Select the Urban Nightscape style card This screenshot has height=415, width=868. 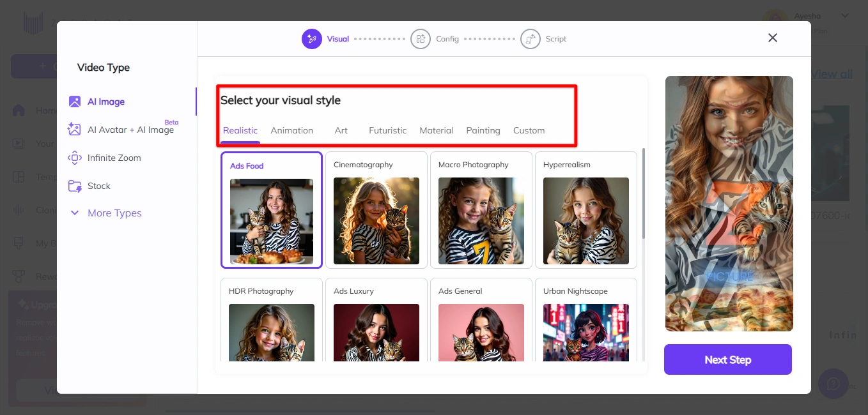click(x=586, y=320)
